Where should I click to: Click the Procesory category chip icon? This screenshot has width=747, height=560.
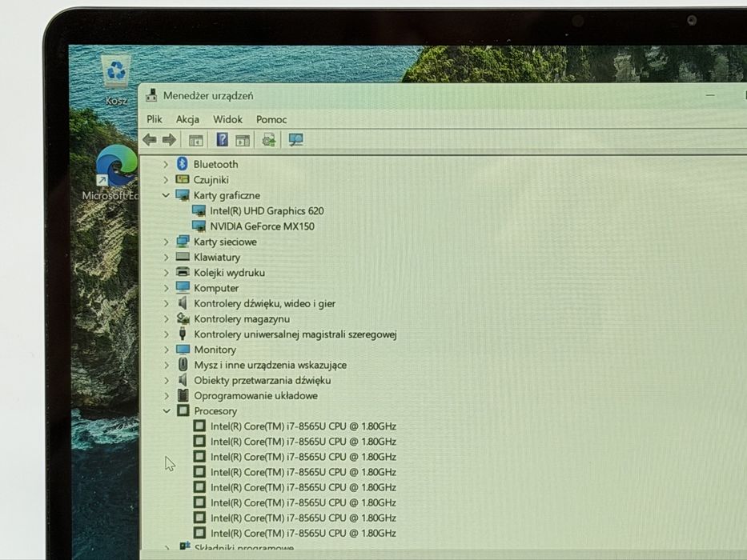183,410
